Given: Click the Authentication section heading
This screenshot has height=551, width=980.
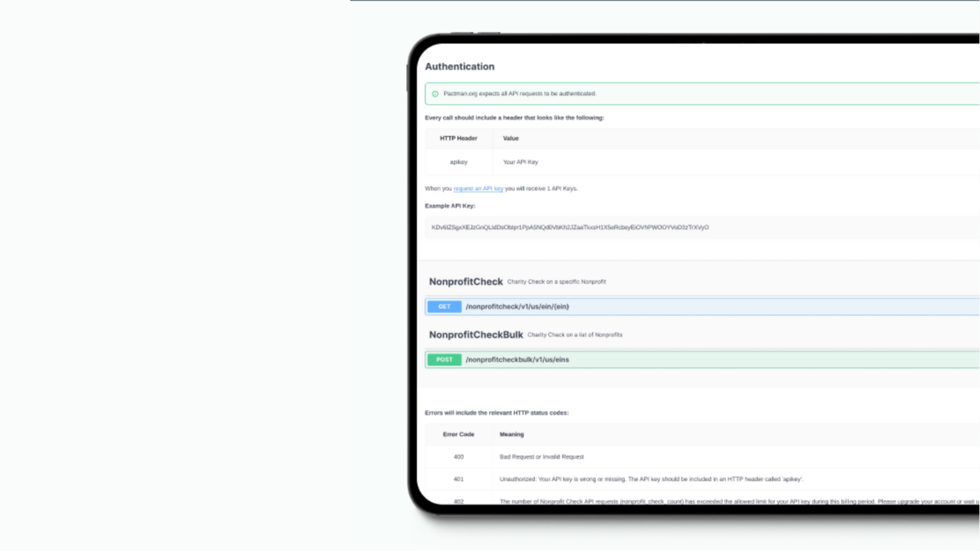Looking at the screenshot, I should click(460, 67).
